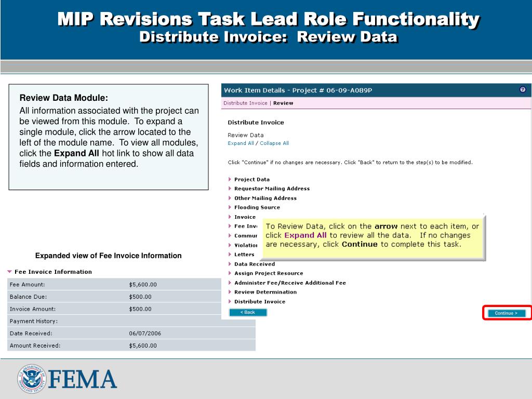Click the Work Item Details title bar
532x399 pixels.
[376, 90]
